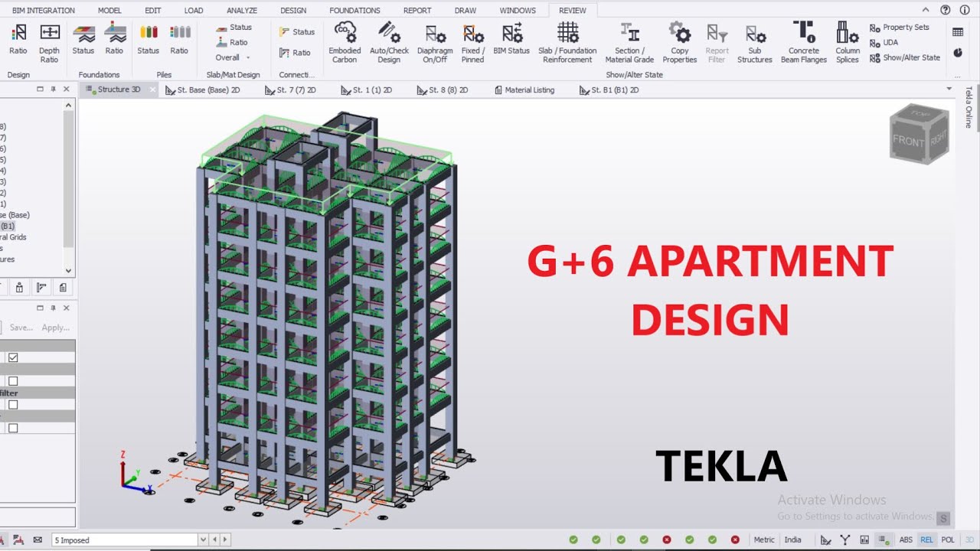The image size is (980, 551).
Task: Select the Depth Ratio tool
Action: pyautogui.click(x=50, y=42)
